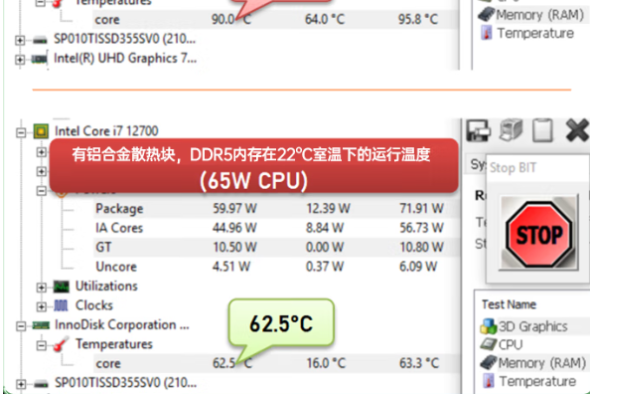Click the upper Memory (RAM) module icon
The height and width of the screenshot is (396, 618).
tap(487, 15)
